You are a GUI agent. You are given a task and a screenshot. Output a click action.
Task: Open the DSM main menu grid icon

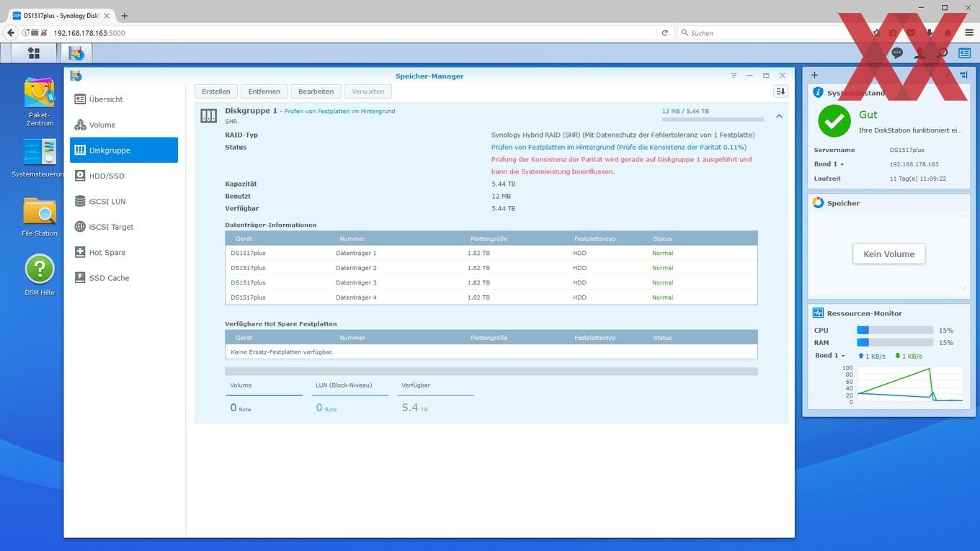33,53
